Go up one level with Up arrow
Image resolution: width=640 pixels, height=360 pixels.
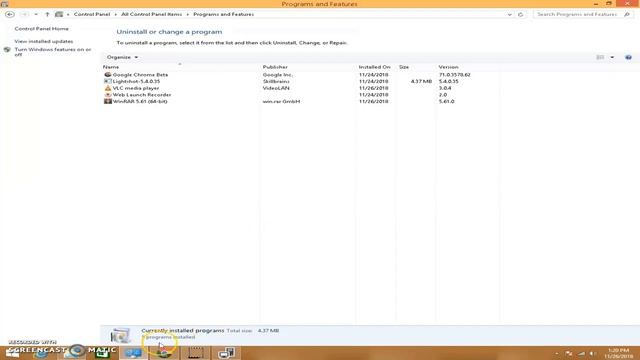(47, 14)
